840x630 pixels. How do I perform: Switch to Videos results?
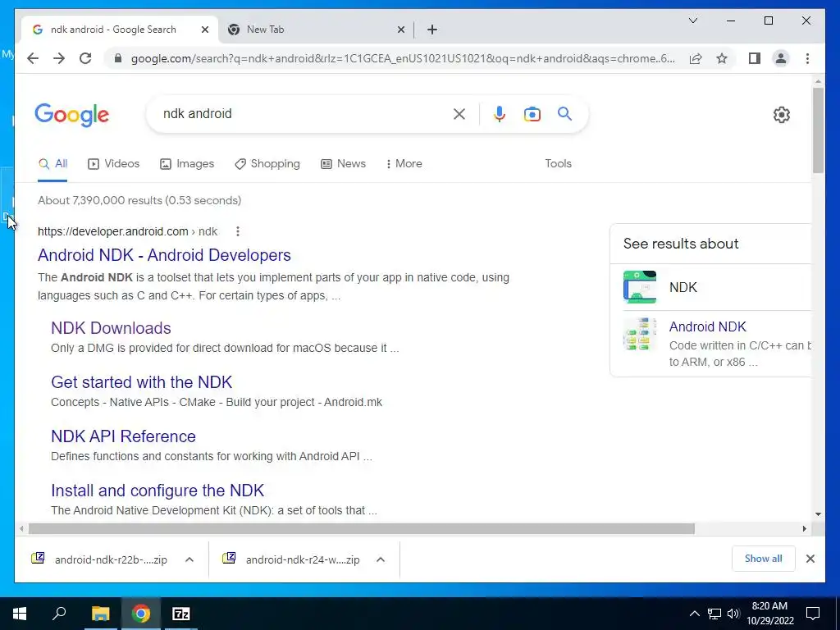pos(113,163)
